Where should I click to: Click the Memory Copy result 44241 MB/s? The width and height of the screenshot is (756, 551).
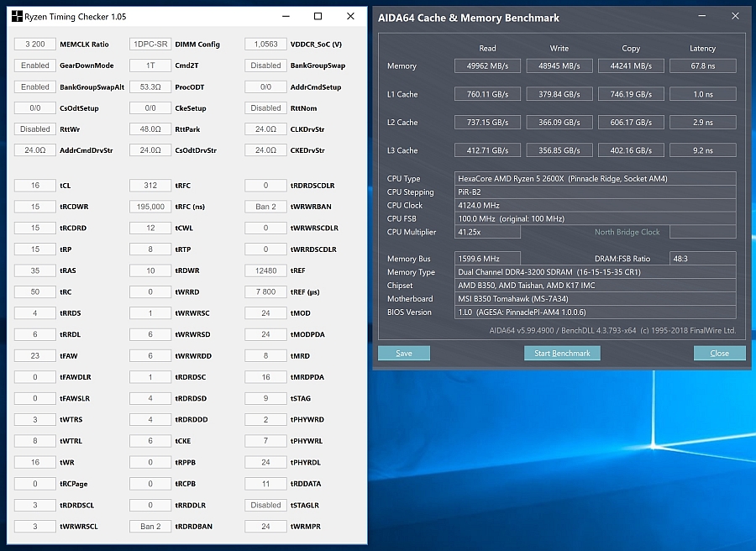pyautogui.click(x=631, y=66)
